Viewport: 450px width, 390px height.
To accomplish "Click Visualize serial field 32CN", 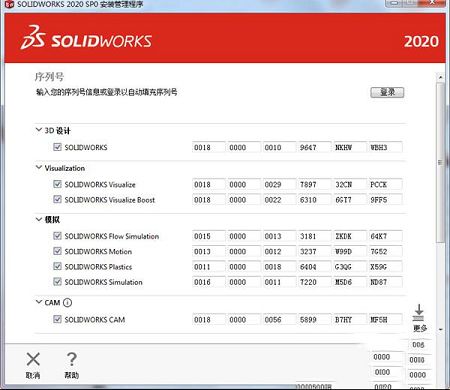I will click(x=350, y=184).
